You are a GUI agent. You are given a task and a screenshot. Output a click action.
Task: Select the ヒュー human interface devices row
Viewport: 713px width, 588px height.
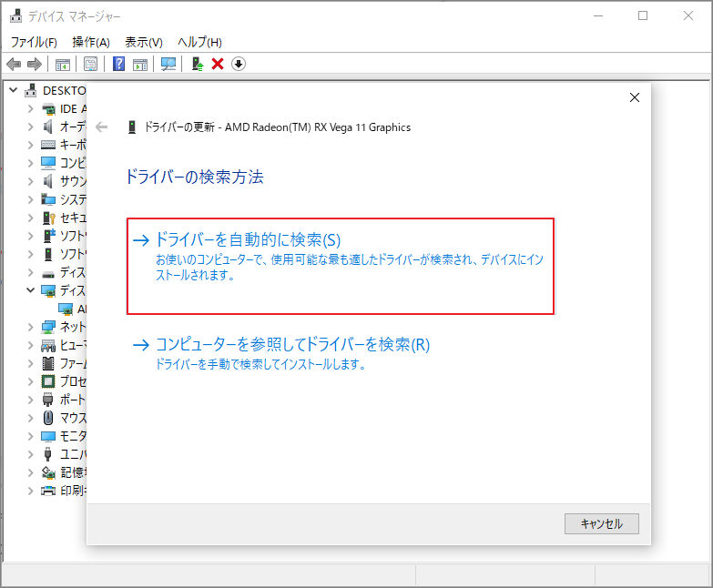[x=63, y=345]
